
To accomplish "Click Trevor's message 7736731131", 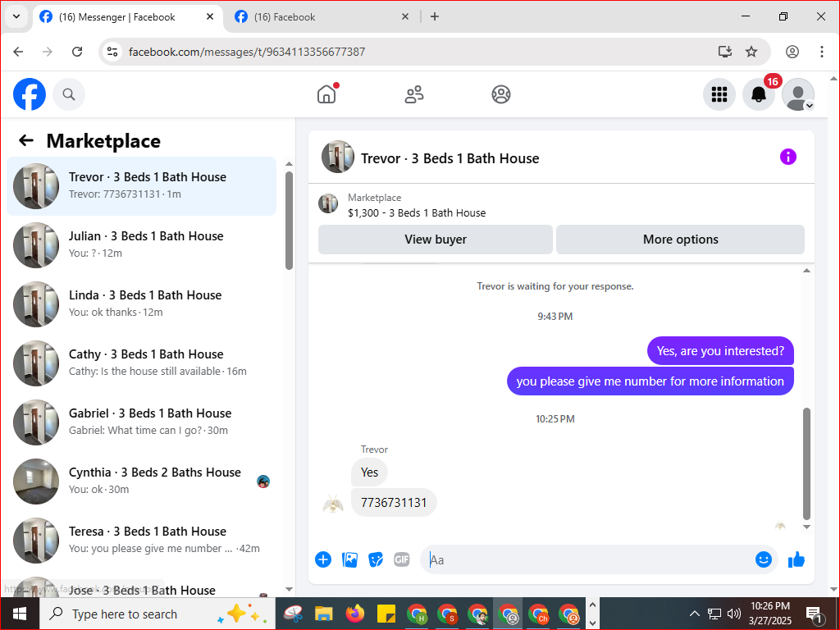I will point(394,503).
